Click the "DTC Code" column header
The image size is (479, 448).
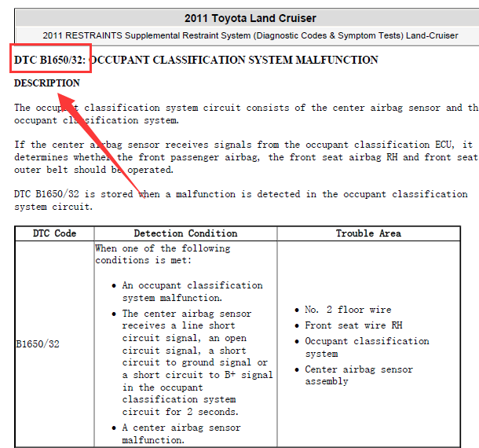[54, 233]
